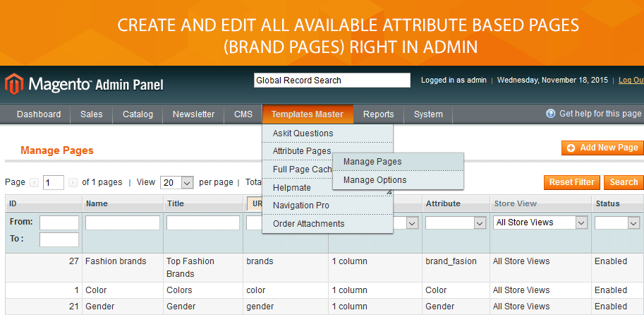Open the Dashboard menu

coord(39,114)
